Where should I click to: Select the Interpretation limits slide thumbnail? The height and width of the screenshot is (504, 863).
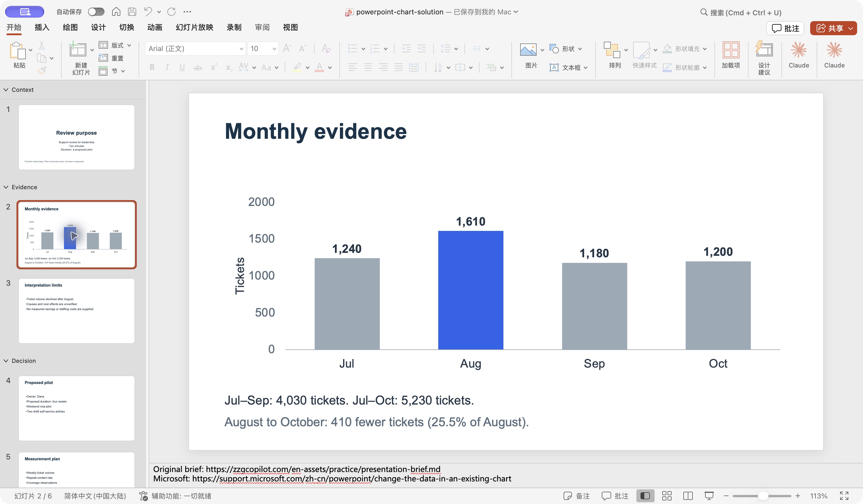click(x=76, y=311)
